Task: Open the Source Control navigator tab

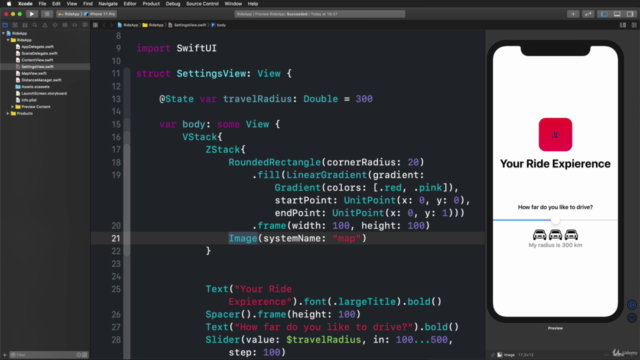Action: [15, 25]
